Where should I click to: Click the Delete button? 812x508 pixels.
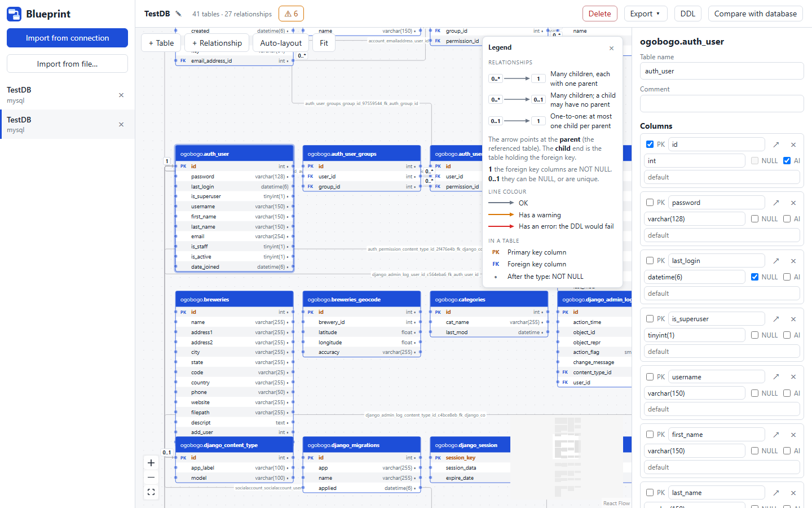click(599, 14)
